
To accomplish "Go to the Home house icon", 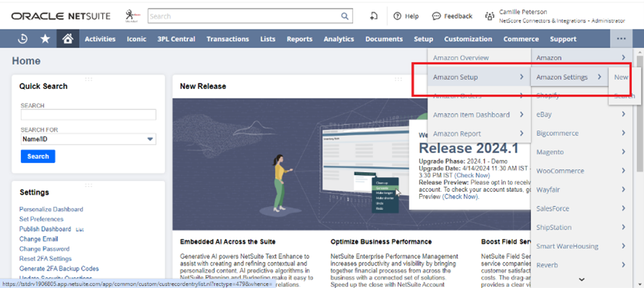I will coord(68,39).
